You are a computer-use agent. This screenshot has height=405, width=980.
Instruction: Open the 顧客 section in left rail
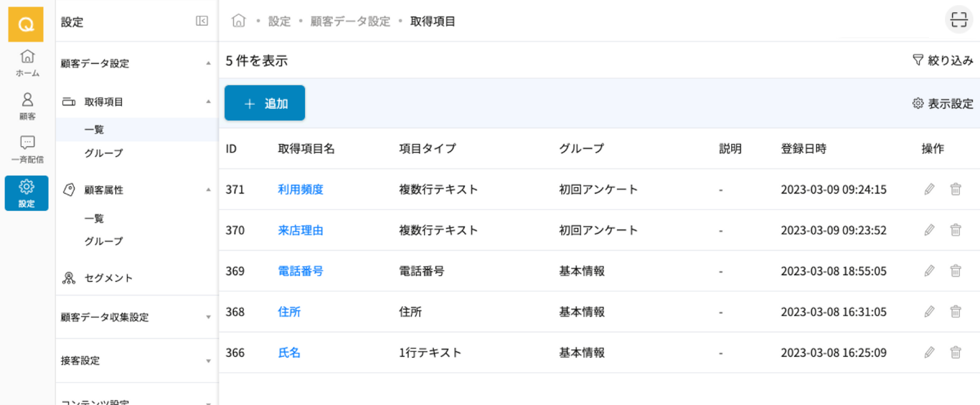[x=27, y=105]
